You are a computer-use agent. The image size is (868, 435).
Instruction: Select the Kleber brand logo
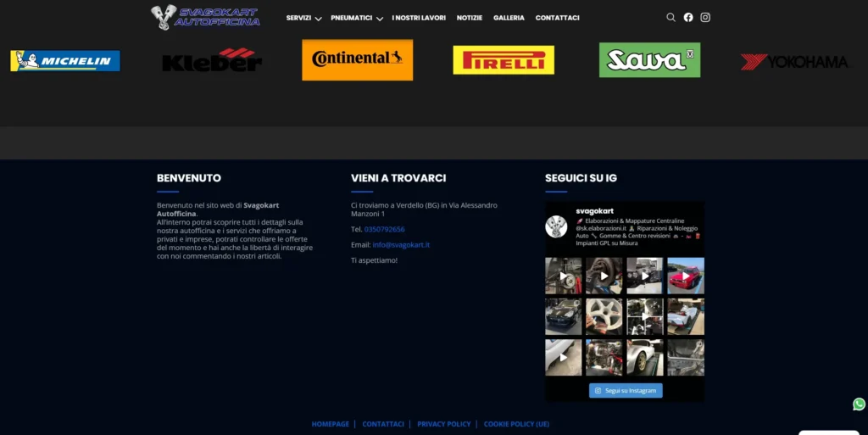pos(212,59)
